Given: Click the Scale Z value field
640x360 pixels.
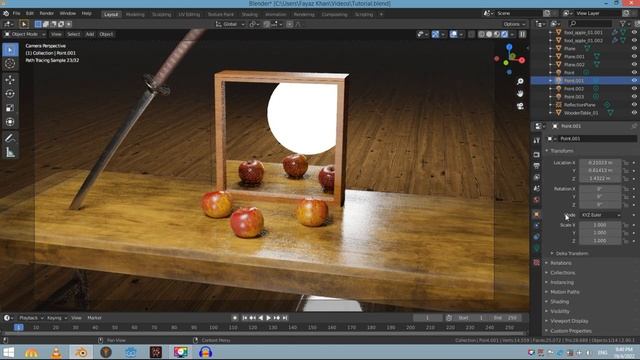Looking at the screenshot, I should pyautogui.click(x=600, y=241).
